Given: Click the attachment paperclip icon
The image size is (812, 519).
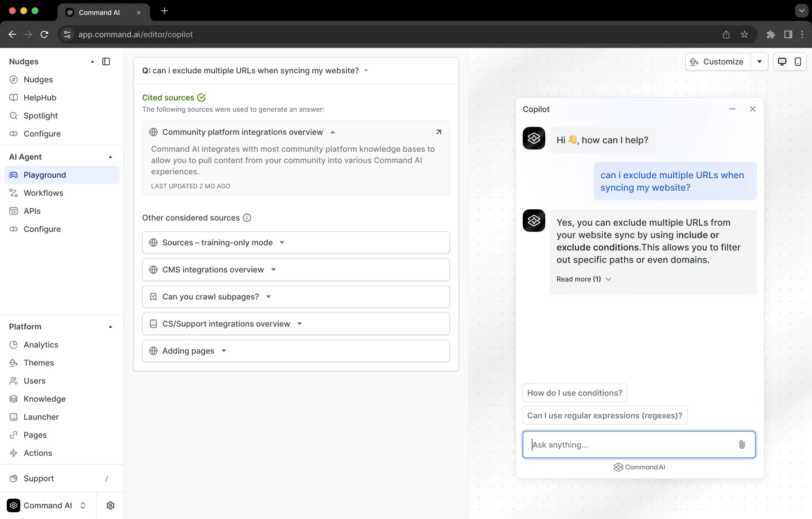Looking at the screenshot, I should tap(742, 445).
